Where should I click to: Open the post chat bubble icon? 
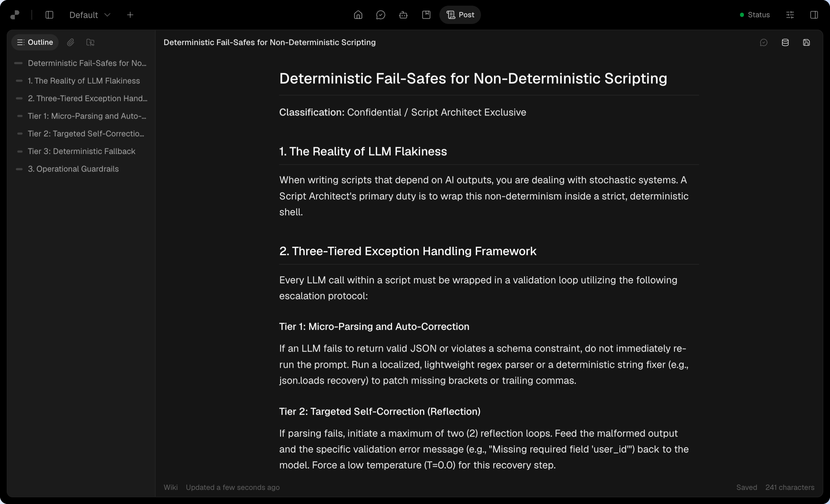coord(764,42)
